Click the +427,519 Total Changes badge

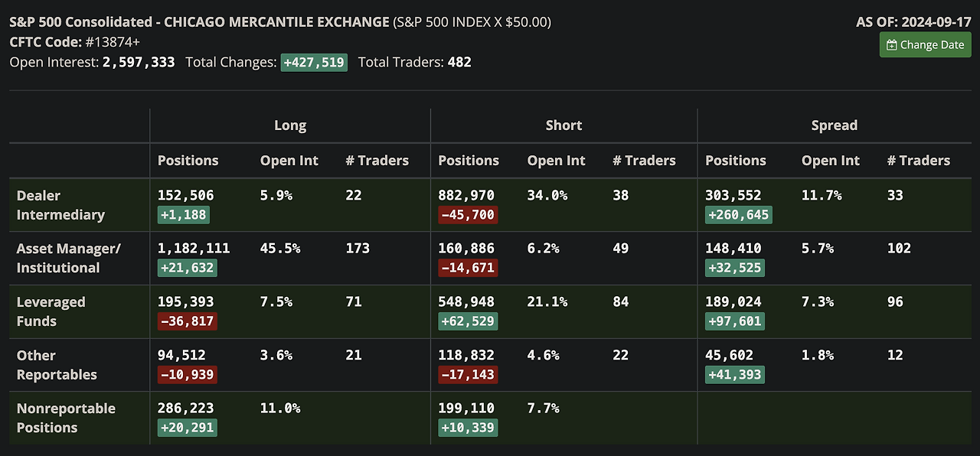tap(314, 62)
